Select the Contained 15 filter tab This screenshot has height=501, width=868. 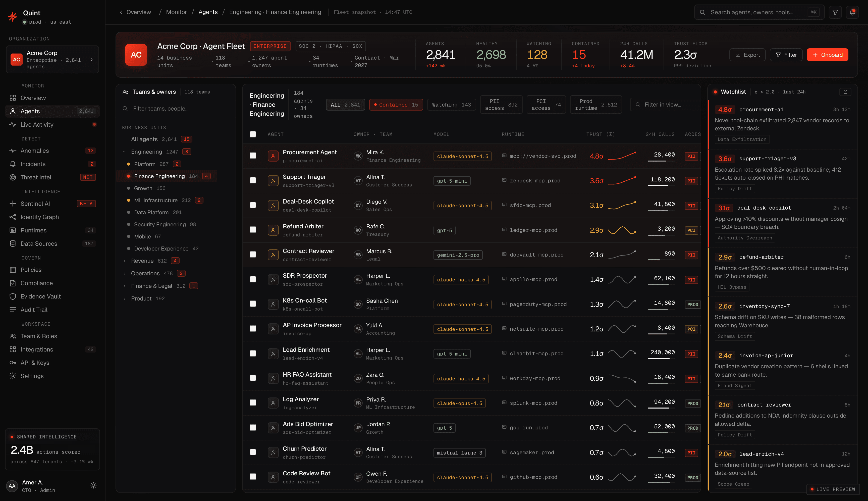(396, 105)
